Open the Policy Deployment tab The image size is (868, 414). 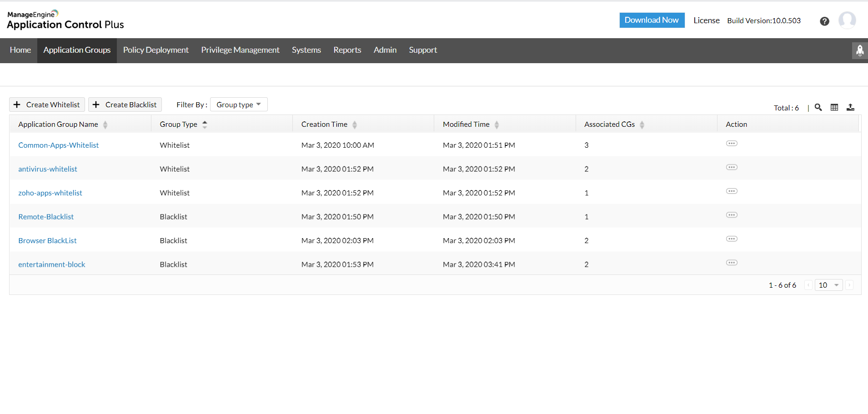(156, 50)
